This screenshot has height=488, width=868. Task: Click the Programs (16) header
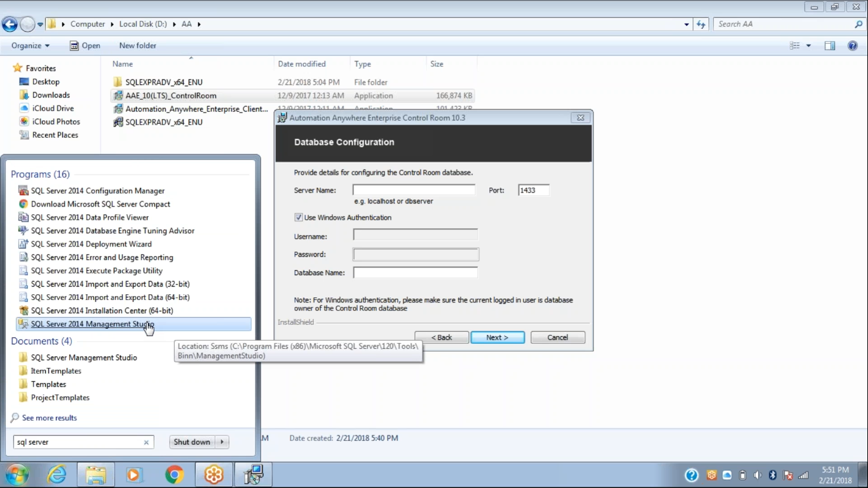[40, 174]
